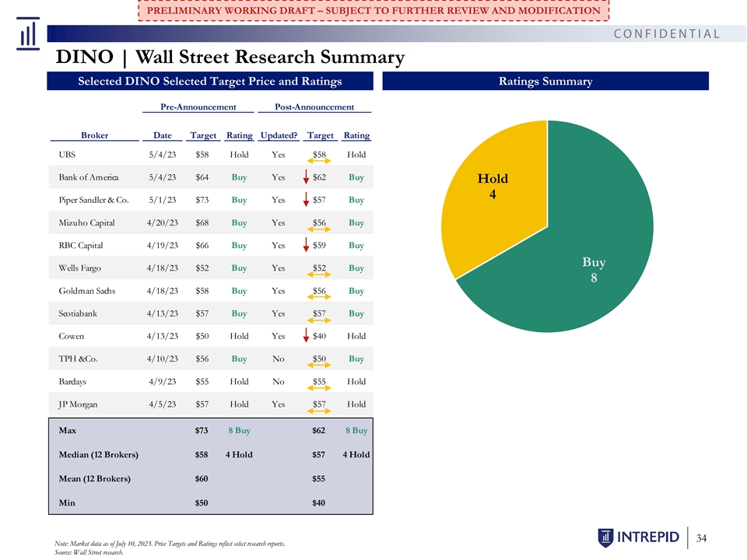Click the "Ratings Summary" section header
The height and width of the screenshot is (560, 747).
(545, 81)
